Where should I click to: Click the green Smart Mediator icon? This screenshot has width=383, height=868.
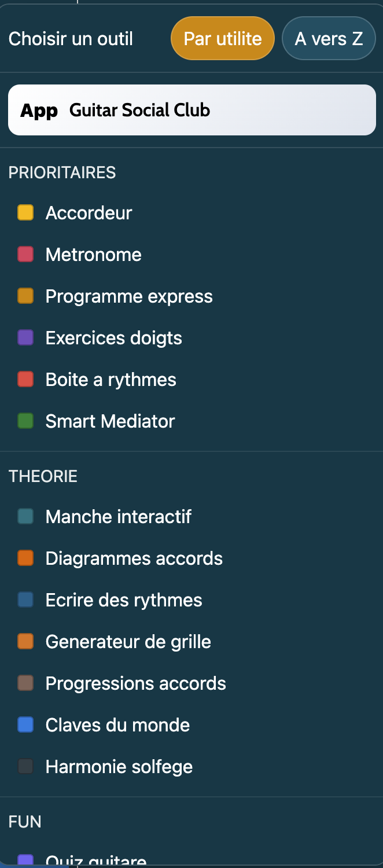(x=25, y=421)
